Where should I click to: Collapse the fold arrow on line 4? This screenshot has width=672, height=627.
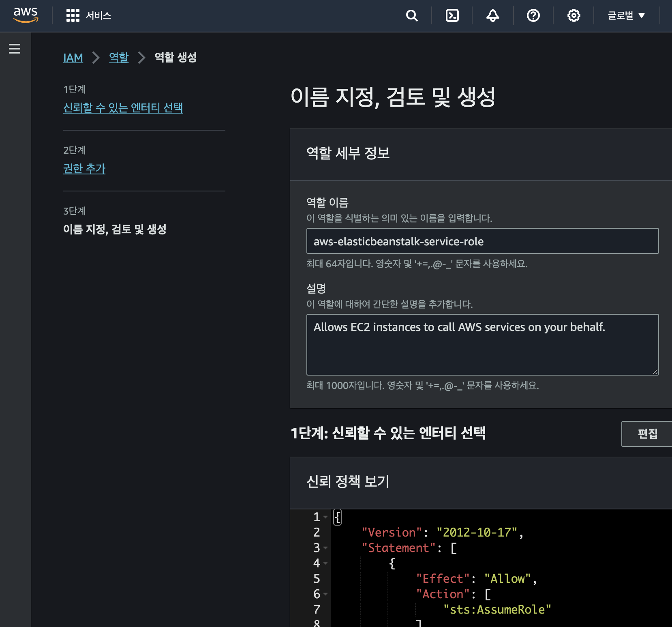(x=325, y=563)
